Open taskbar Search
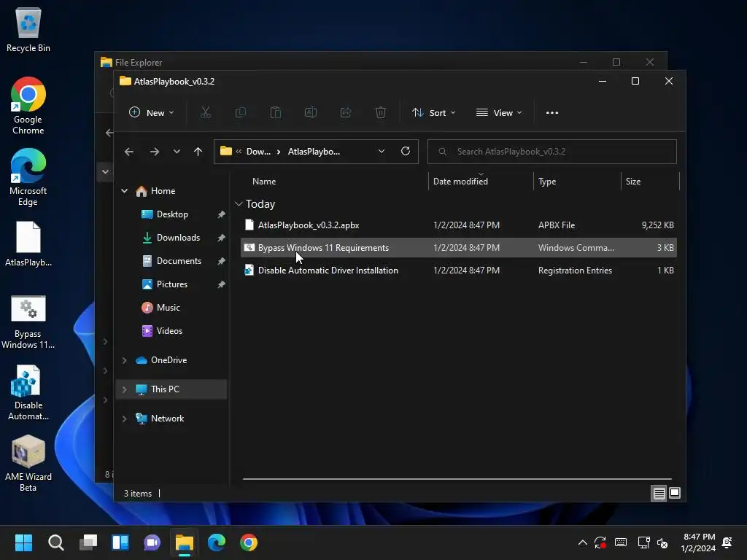Image resolution: width=747 pixels, height=560 pixels. point(55,542)
